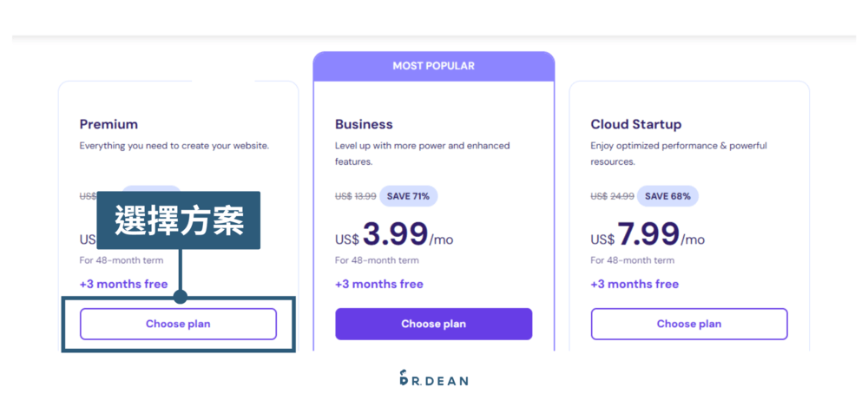Image resolution: width=868 pixels, height=407 pixels.
Task: Select Choose plan for Cloud Startup
Action: [689, 324]
